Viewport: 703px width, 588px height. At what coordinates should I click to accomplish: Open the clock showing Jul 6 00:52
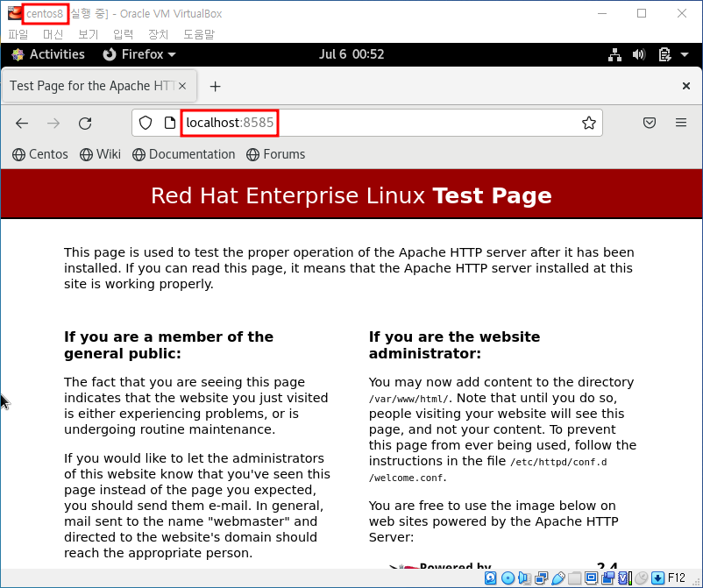click(x=351, y=54)
